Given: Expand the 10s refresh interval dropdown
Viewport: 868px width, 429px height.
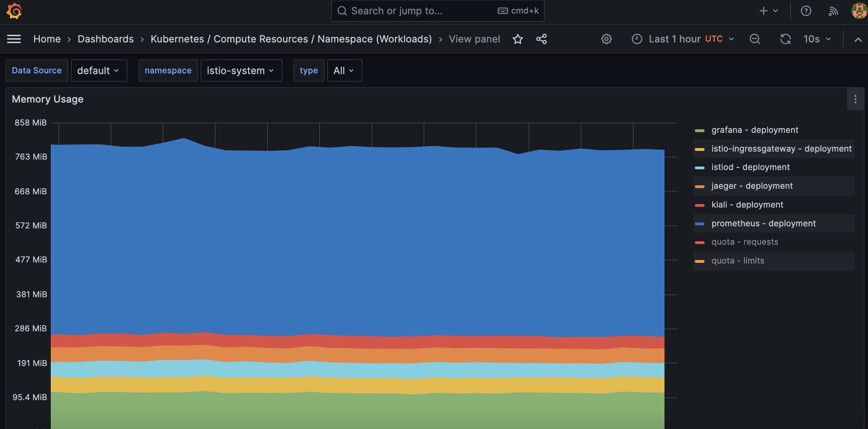Looking at the screenshot, I should 817,39.
